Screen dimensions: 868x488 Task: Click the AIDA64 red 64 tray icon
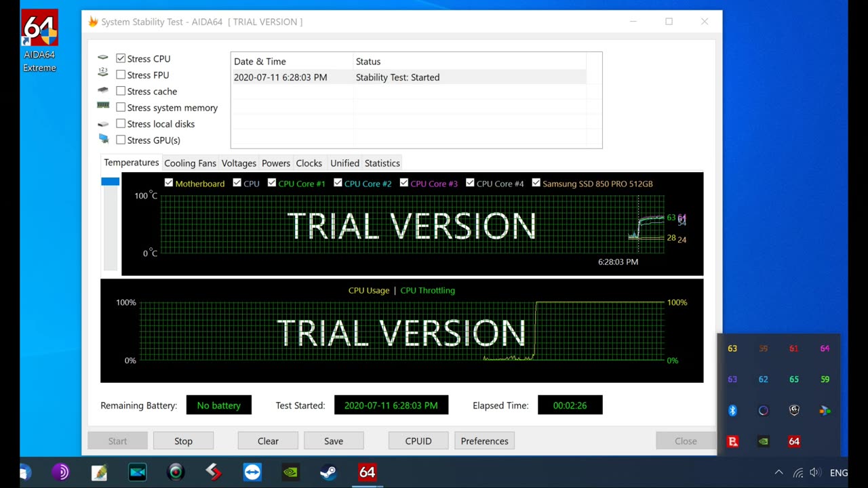pos(794,441)
